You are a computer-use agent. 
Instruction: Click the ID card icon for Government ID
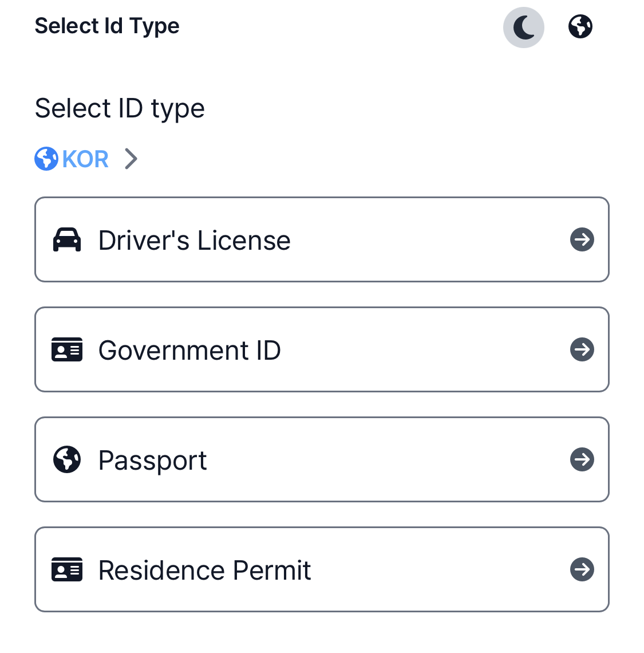point(67,350)
